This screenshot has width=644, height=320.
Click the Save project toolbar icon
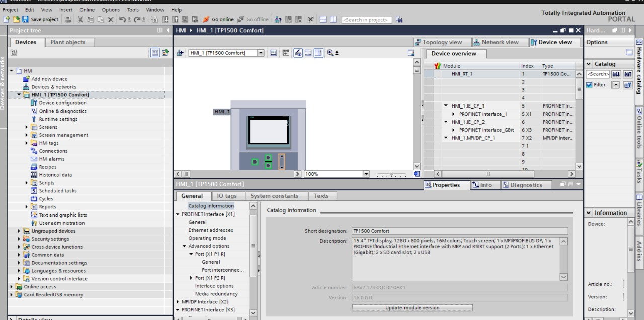coord(26,20)
